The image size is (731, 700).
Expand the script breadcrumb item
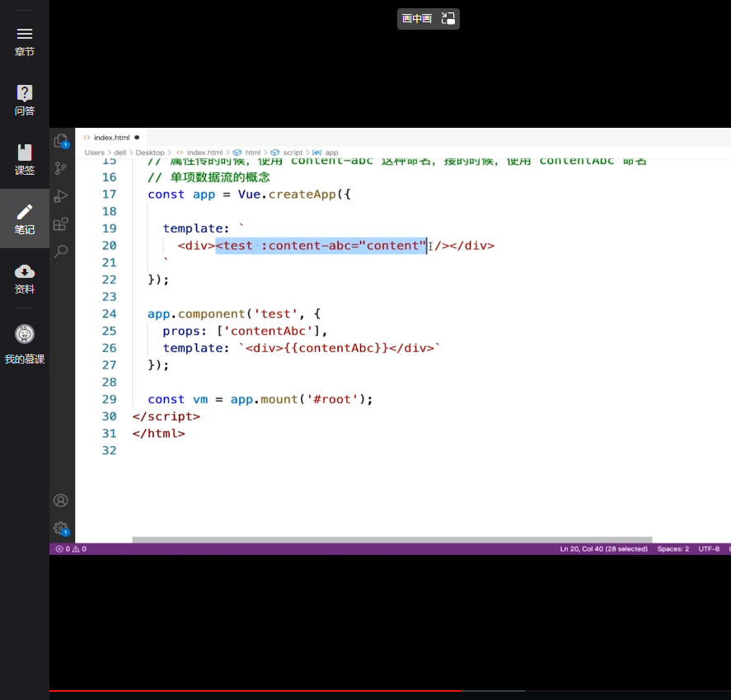[x=293, y=153]
